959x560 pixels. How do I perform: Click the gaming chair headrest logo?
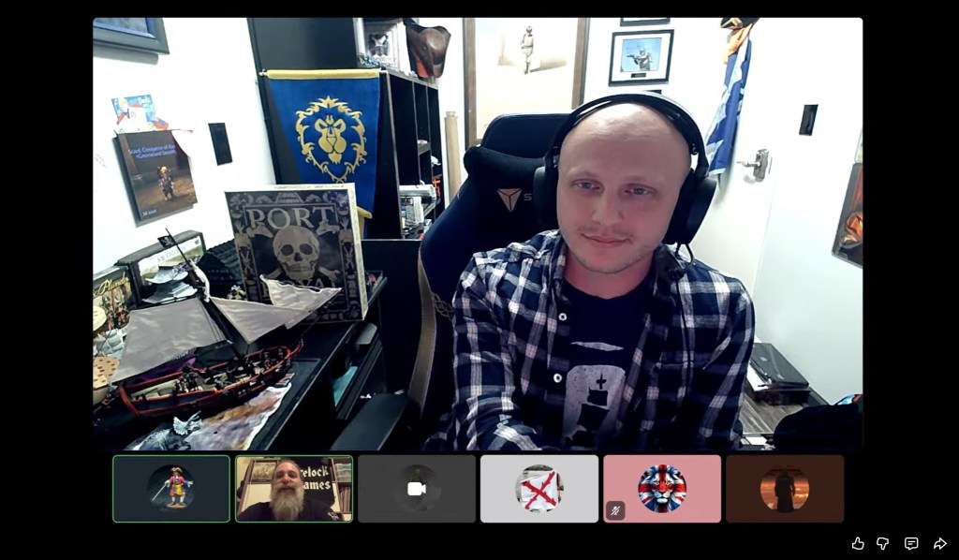(509, 199)
